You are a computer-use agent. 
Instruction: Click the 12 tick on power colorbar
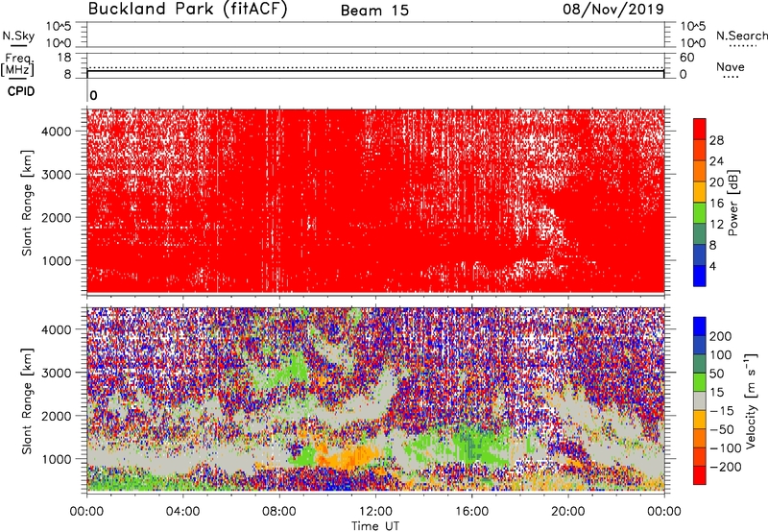[716, 225]
